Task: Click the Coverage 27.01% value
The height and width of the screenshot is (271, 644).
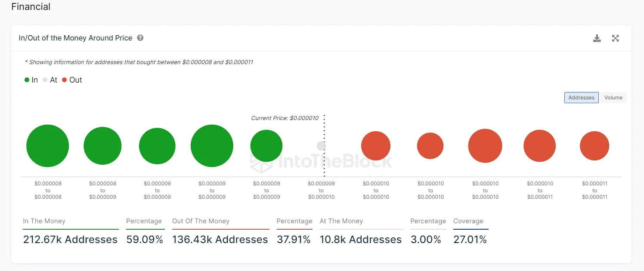Action: coord(470,240)
